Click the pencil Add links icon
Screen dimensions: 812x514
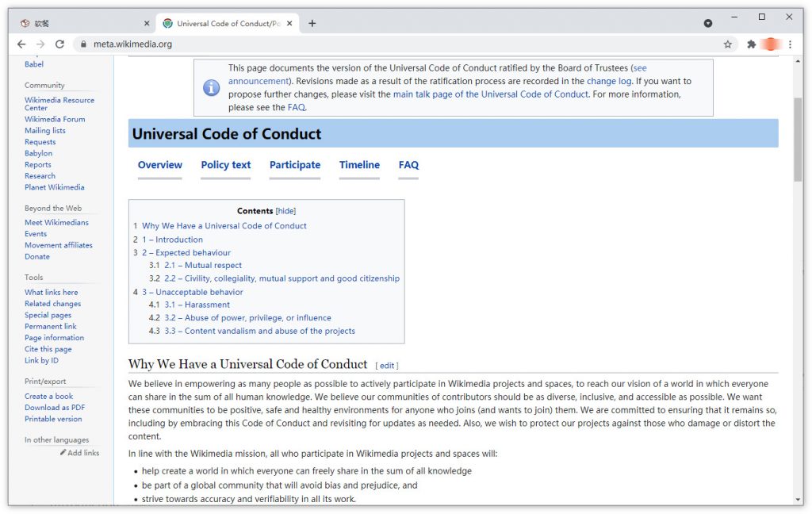63,453
